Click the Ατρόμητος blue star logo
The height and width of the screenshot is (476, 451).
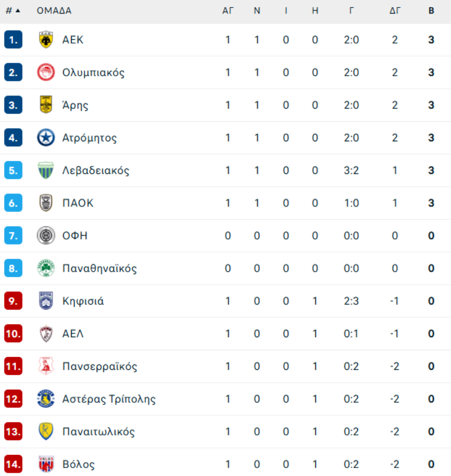pyautogui.click(x=46, y=137)
